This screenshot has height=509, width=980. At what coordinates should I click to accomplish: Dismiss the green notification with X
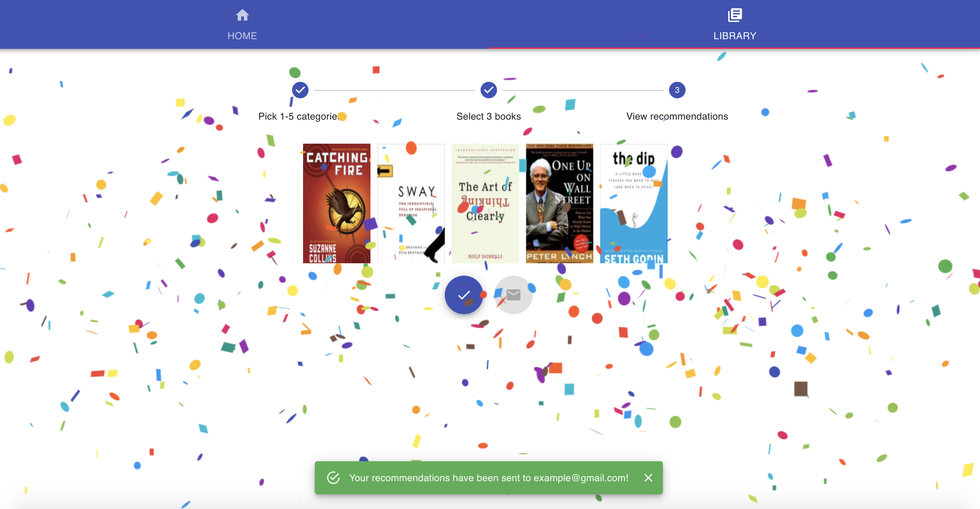[648, 478]
